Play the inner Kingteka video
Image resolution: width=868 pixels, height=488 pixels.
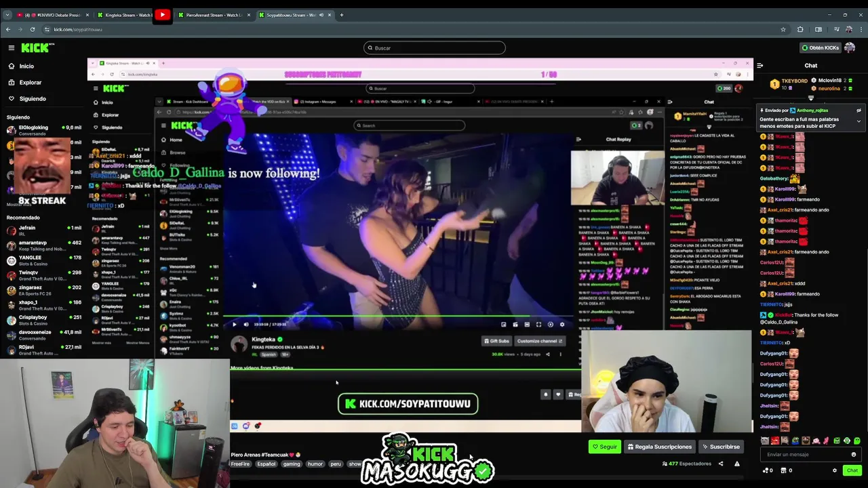point(235,324)
